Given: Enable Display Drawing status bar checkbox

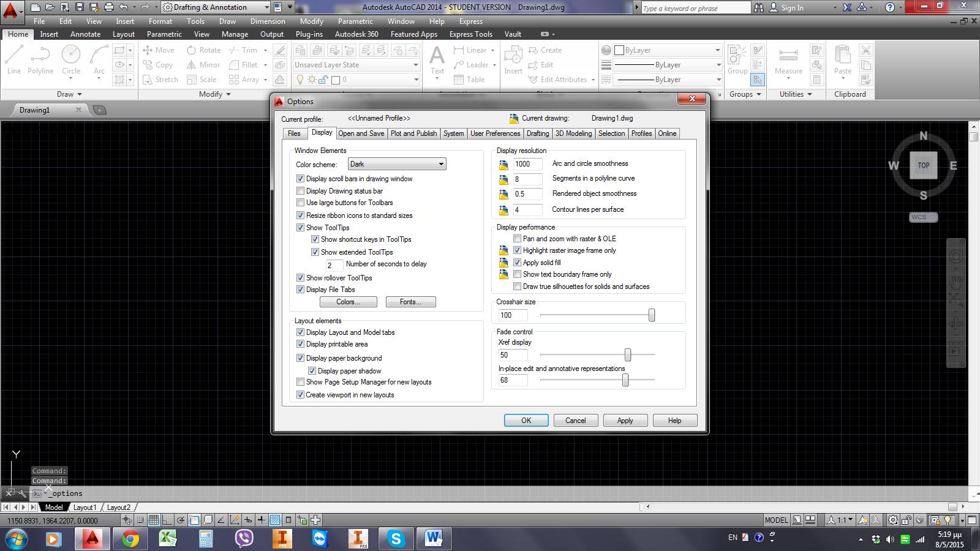Looking at the screenshot, I should 300,191.
